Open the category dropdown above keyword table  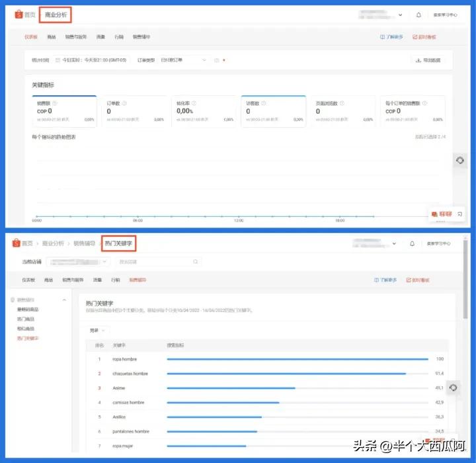click(x=97, y=330)
